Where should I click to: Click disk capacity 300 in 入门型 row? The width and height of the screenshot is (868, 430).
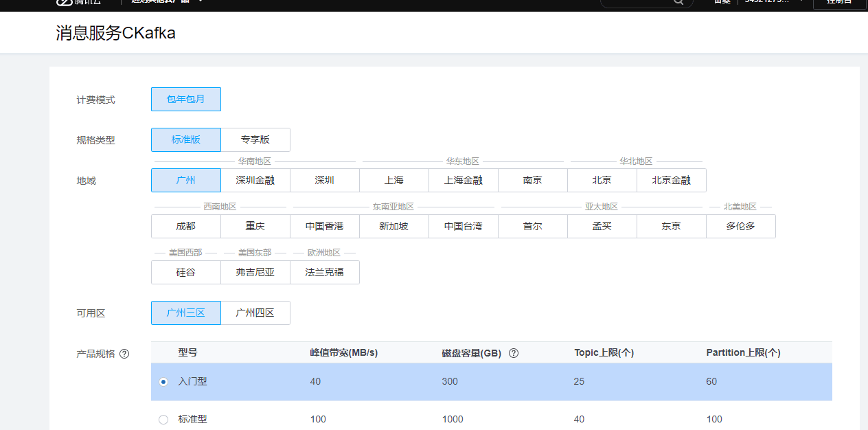pos(450,381)
